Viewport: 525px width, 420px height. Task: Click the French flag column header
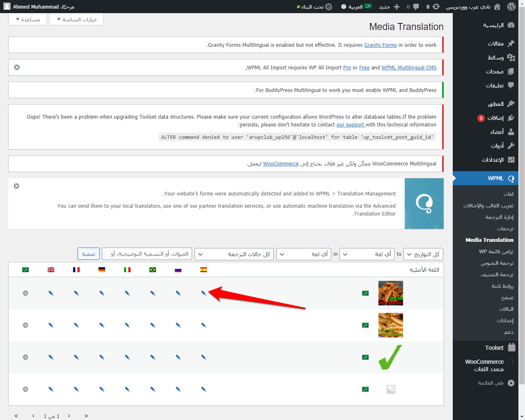click(76, 270)
